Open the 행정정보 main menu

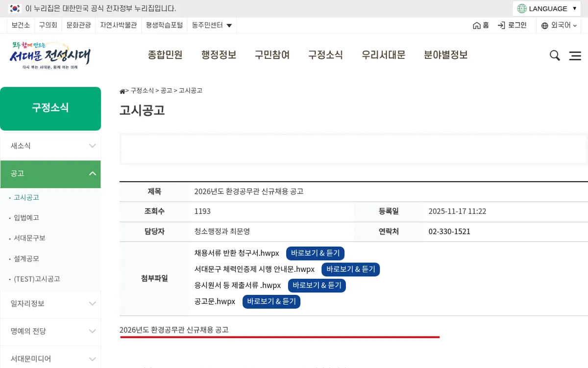coord(219,55)
